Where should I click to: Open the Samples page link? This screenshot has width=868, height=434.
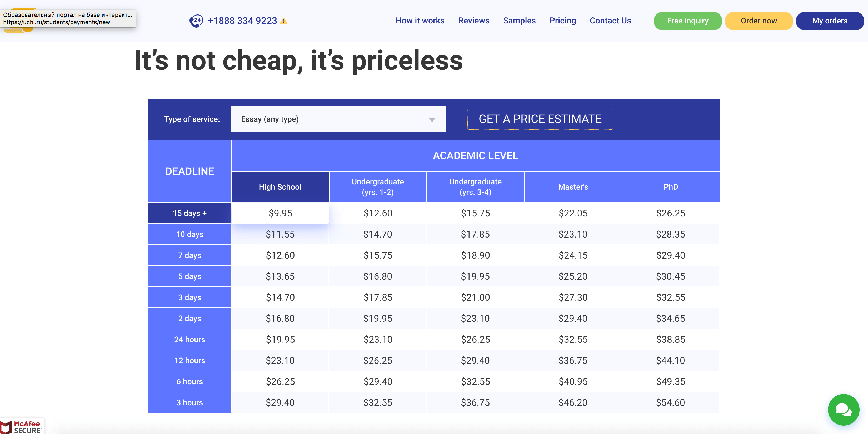(x=519, y=21)
